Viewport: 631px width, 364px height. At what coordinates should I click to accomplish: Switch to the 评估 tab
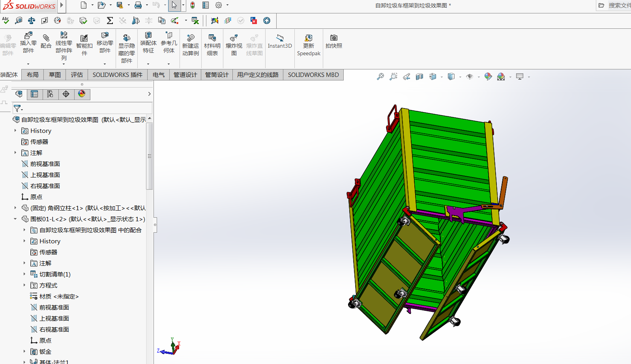click(x=77, y=75)
